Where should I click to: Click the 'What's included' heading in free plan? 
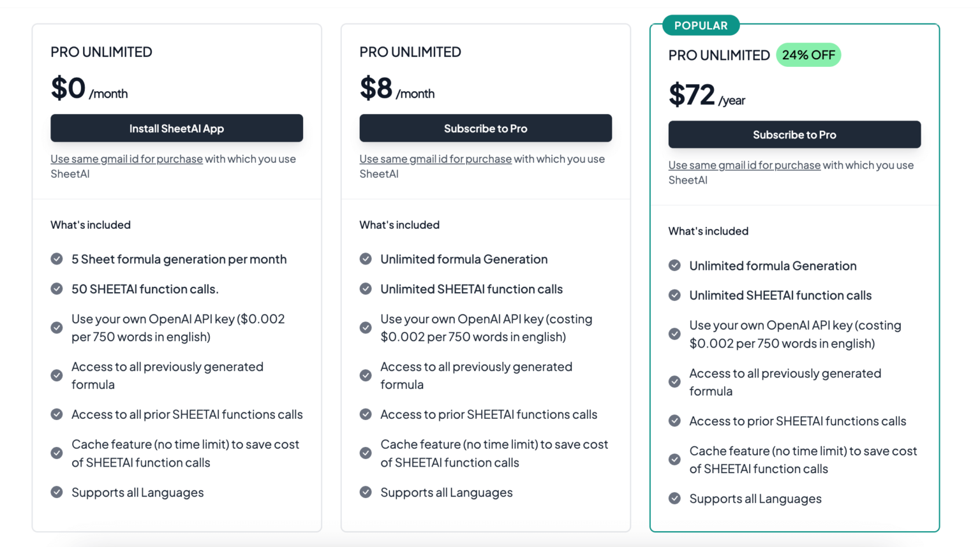click(x=90, y=224)
